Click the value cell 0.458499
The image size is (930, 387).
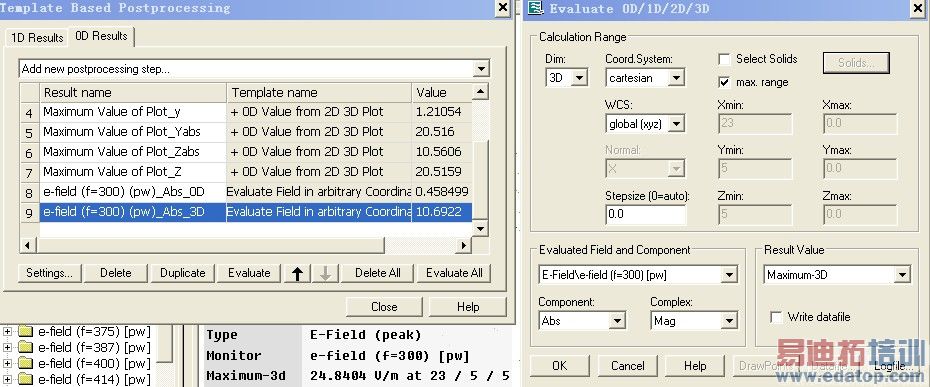(442, 192)
